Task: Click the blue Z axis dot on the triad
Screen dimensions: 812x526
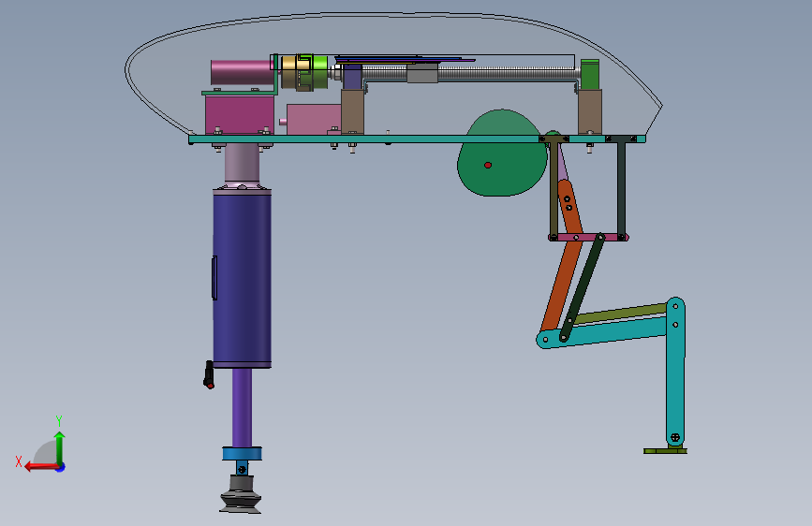Action: tap(61, 467)
